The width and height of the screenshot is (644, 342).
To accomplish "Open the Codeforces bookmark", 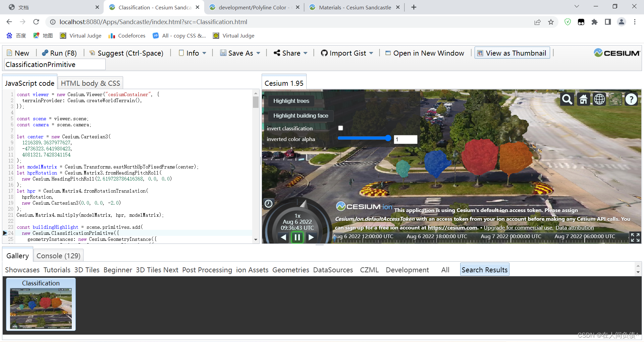I will (127, 36).
